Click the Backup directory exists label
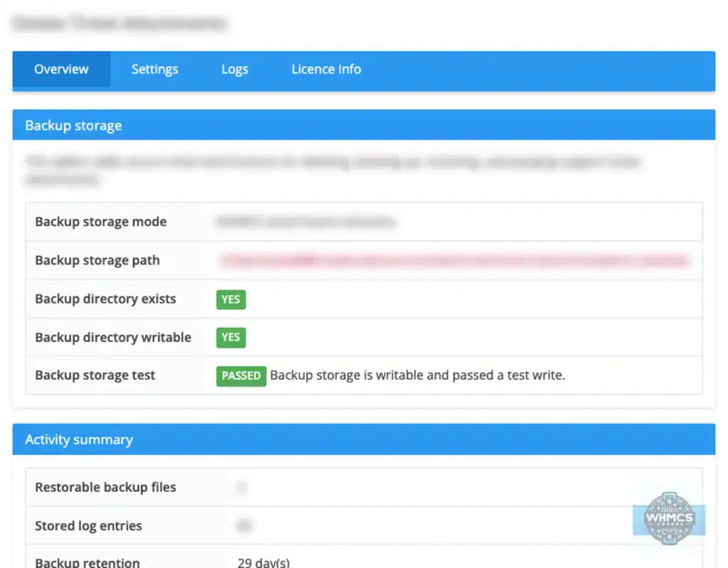The width and height of the screenshot is (728, 568). (105, 299)
